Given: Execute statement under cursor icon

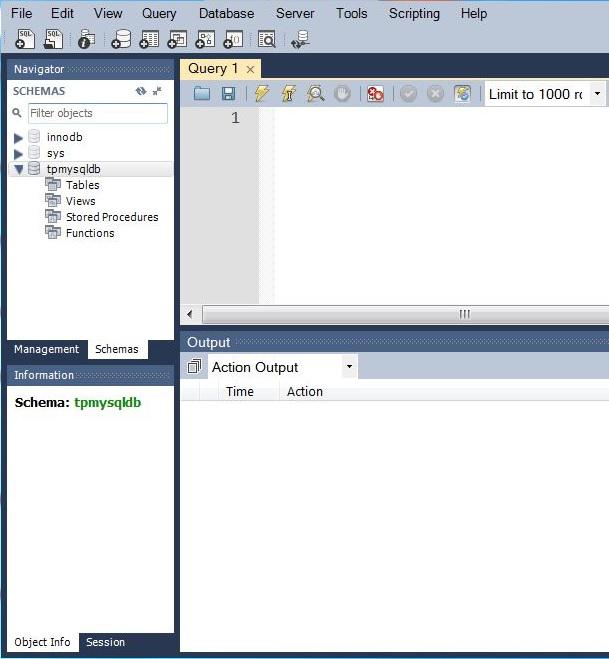Looking at the screenshot, I should pos(289,93).
